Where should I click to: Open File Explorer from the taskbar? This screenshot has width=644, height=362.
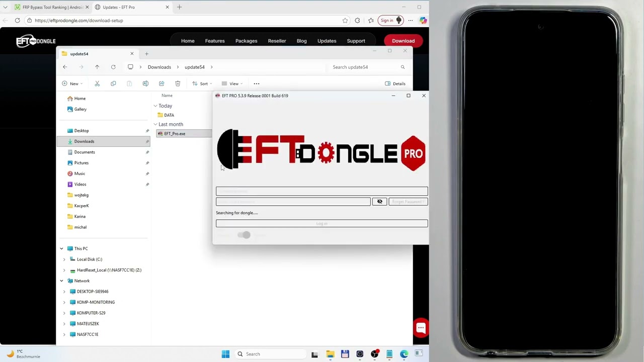tap(330, 354)
